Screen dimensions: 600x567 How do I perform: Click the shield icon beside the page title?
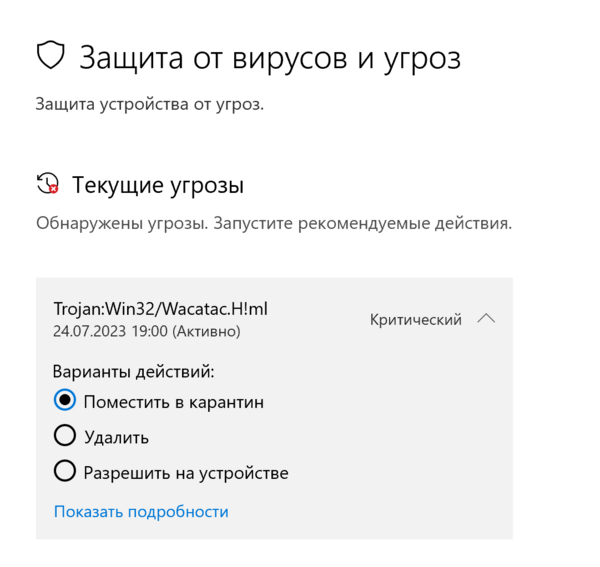pos(51,56)
